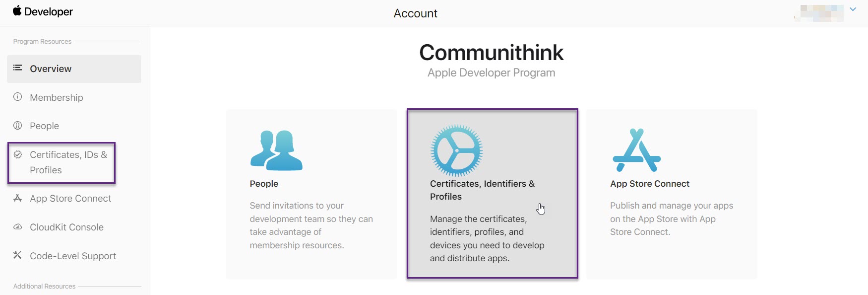Open the People card title
The image size is (868, 295).
point(264,184)
